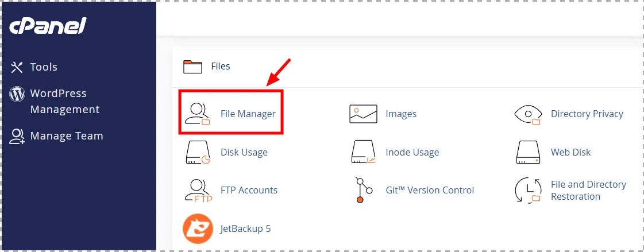Open Tools in the sidebar
Screen dimensions: 644x252
point(44,67)
